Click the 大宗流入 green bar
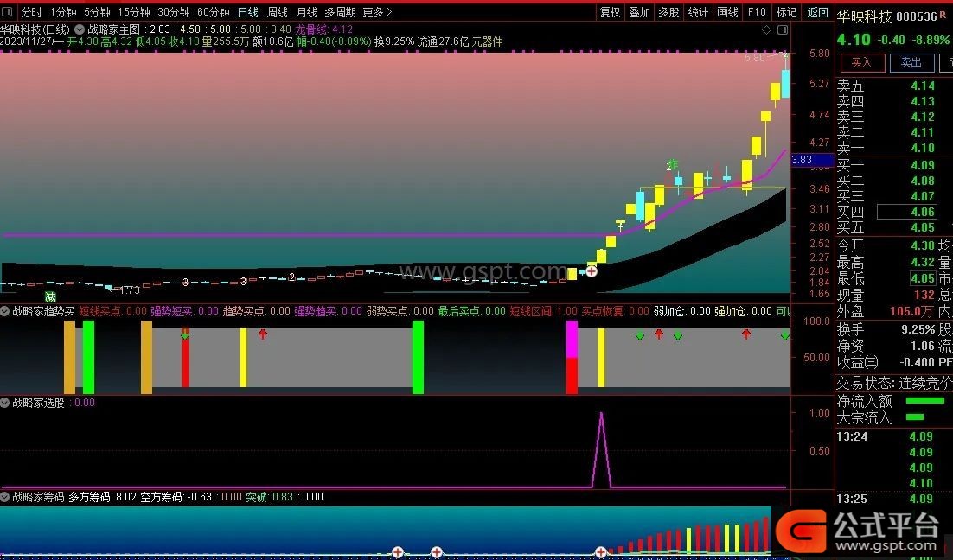The height and width of the screenshot is (560, 953). click(915, 417)
